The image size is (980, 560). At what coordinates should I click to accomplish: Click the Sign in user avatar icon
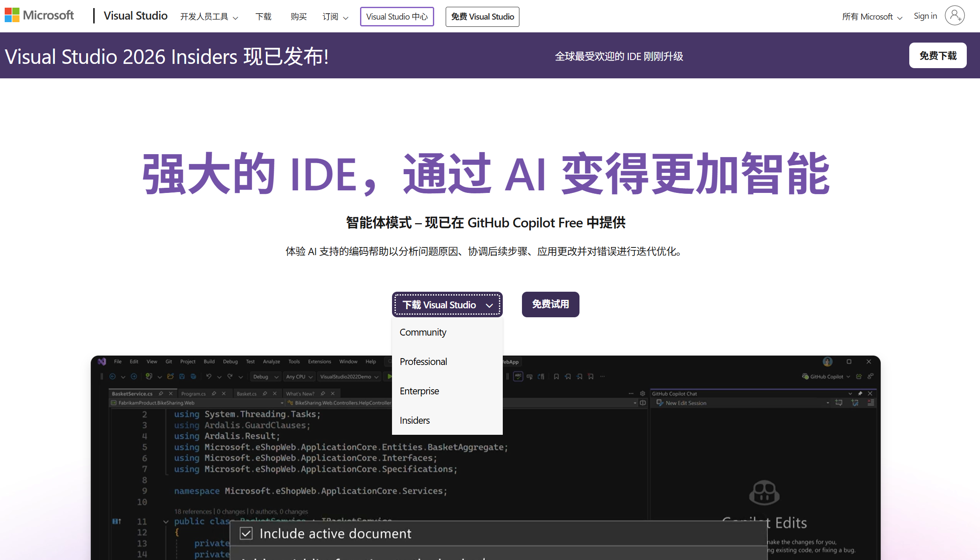pyautogui.click(x=954, y=16)
